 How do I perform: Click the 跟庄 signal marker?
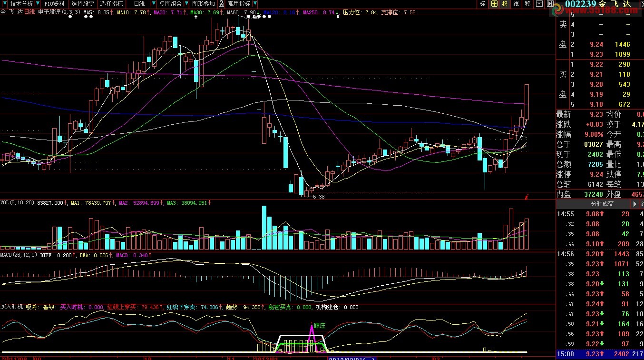click(319, 326)
